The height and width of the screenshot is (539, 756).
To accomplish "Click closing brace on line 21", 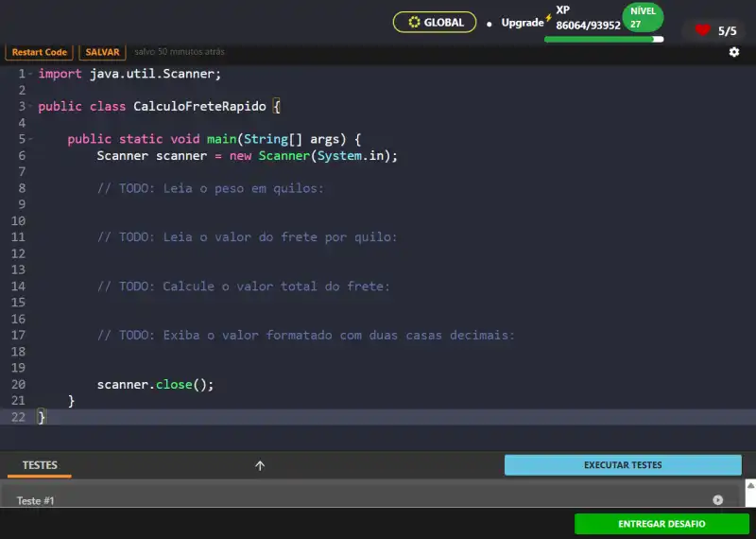I will [x=72, y=401].
